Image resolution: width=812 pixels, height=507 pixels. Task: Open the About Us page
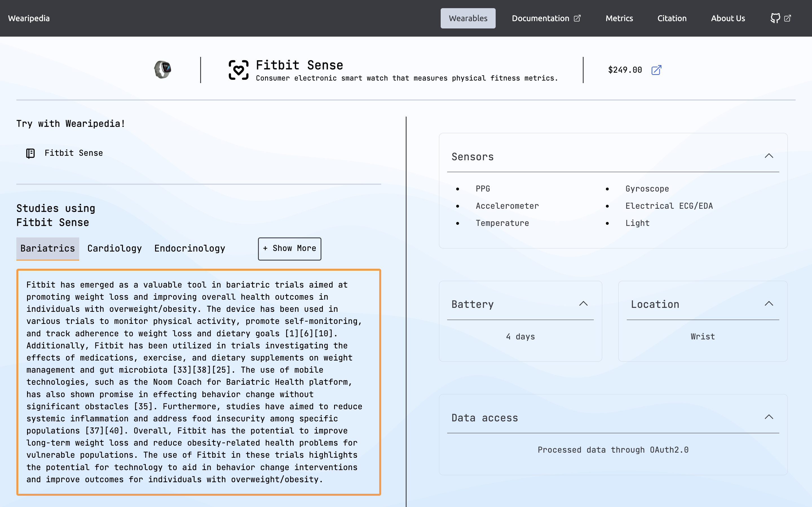coord(728,18)
